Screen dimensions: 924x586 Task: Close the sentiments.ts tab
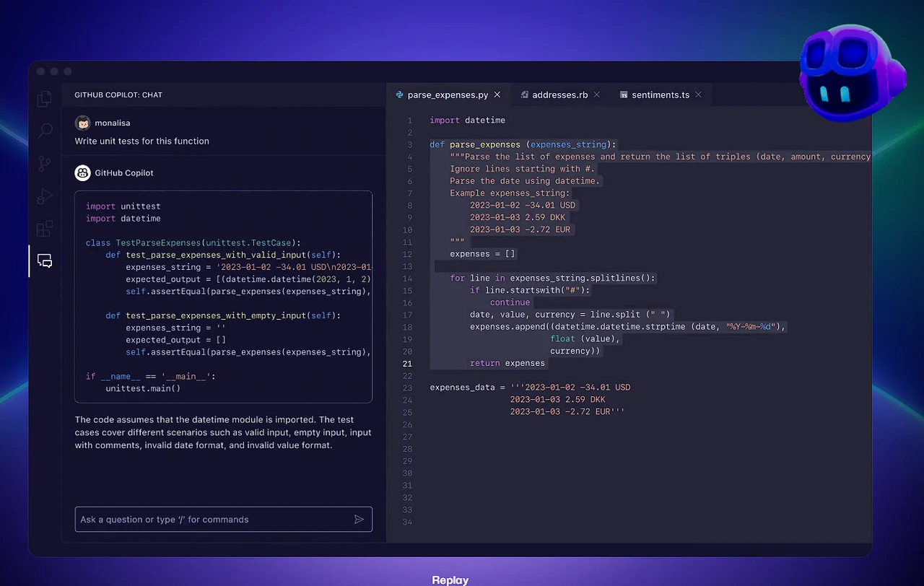click(698, 95)
